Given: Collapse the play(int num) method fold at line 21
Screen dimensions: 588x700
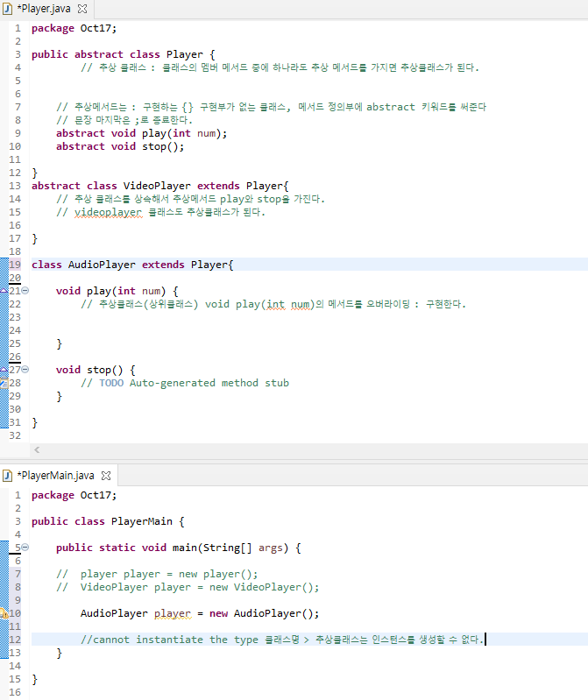Looking at the screenshot, I should point(25,291).
